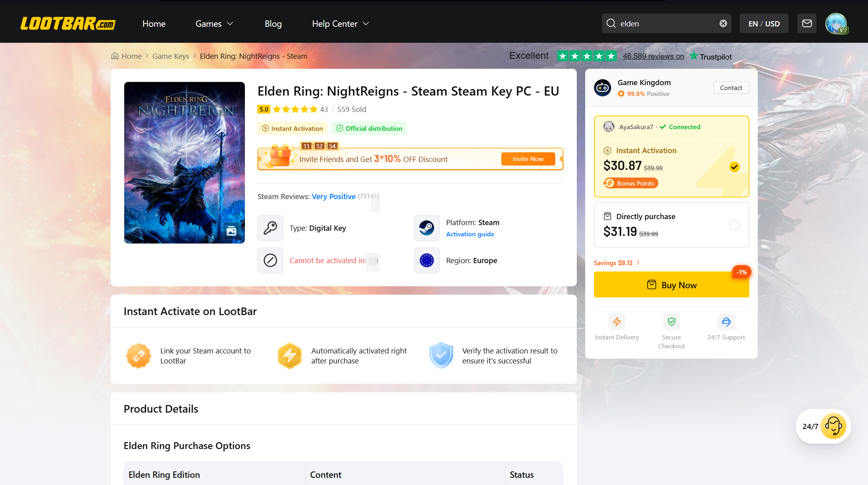Click the Digital Key type icon

tap(270, 228)
